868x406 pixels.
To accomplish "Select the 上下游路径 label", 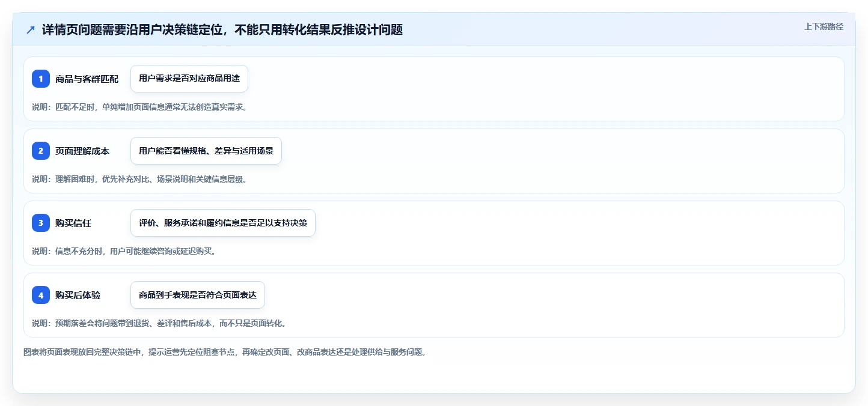I will pyautogui.click(x=824, y=26).
